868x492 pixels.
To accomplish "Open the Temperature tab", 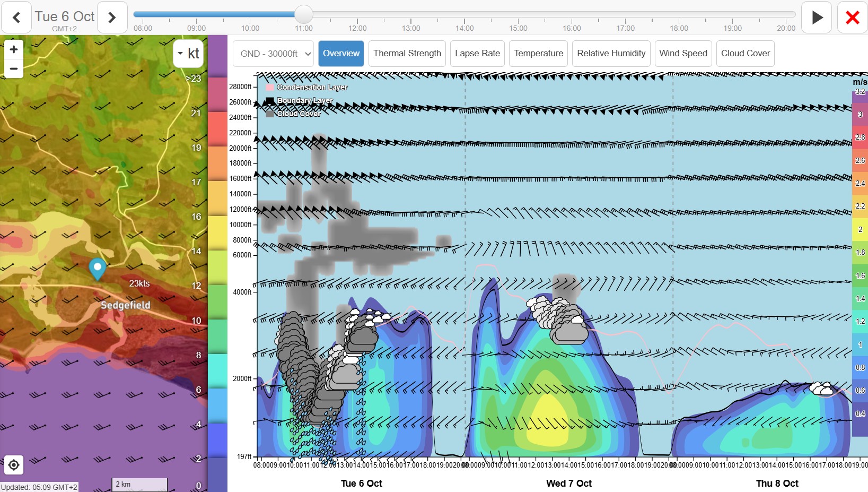I will click(538, 54).
